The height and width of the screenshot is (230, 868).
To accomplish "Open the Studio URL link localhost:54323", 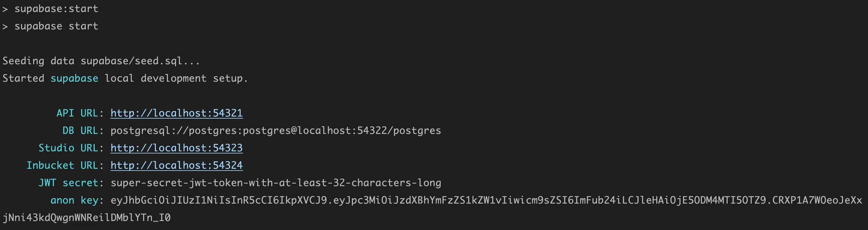I will (176, 148).
